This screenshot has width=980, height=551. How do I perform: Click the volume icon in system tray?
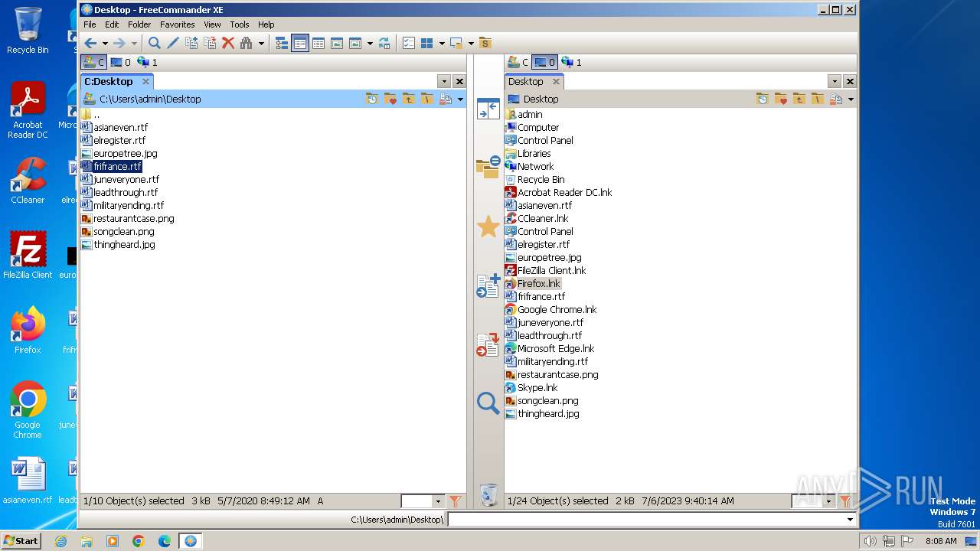click(870, 541)
